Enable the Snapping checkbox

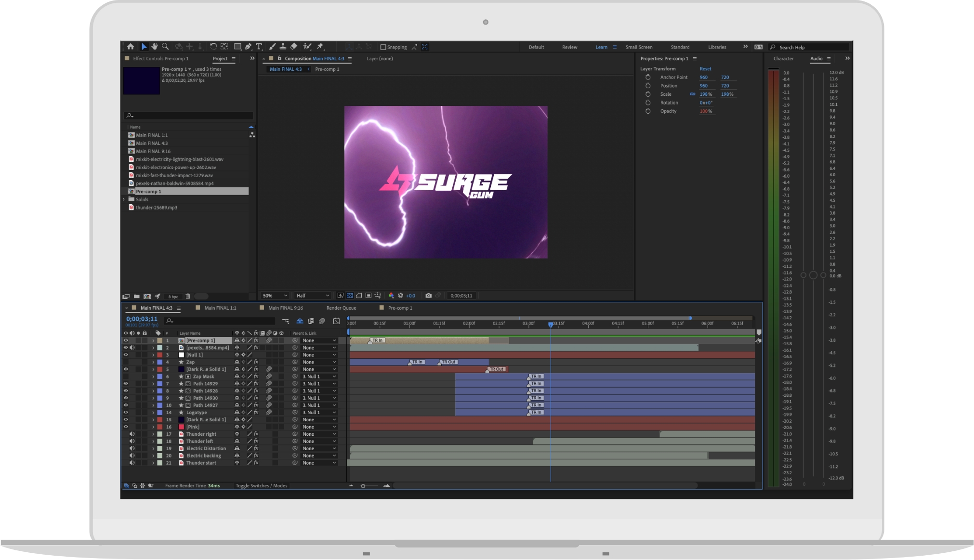coord(383,47)
